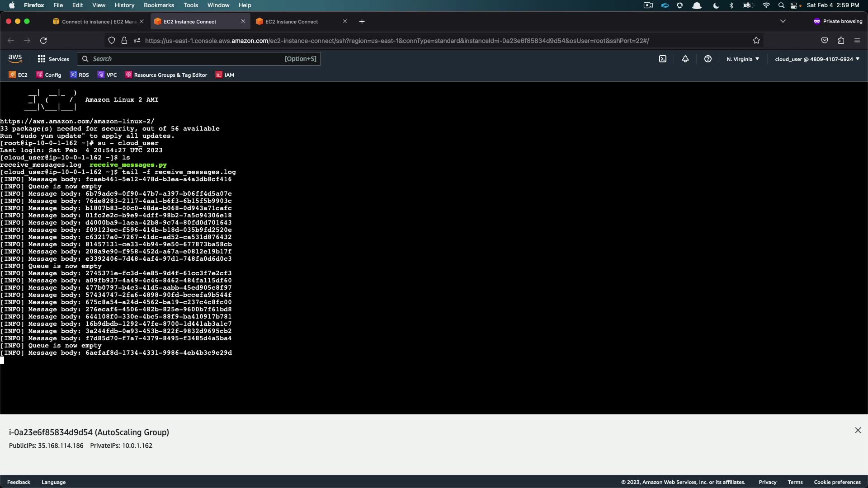This screenshot has width=868, height=488.
Task: Open the Services grid menu
Action: tap(53, 59)
